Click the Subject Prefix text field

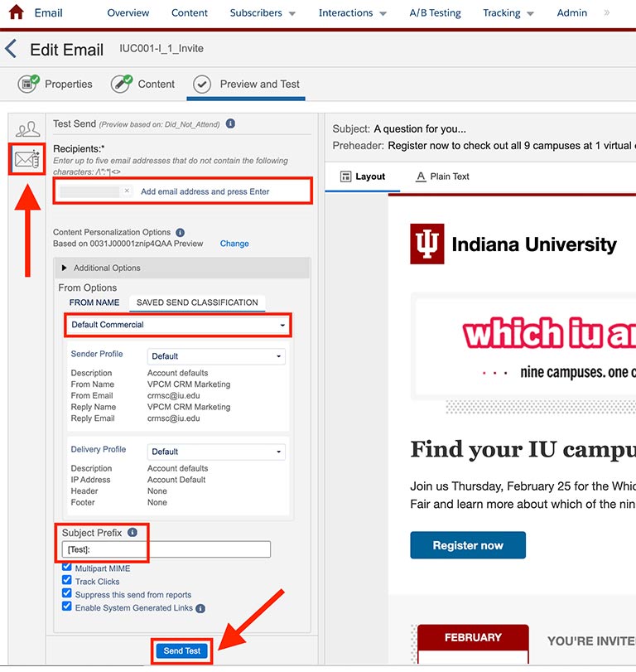point(166,549)
